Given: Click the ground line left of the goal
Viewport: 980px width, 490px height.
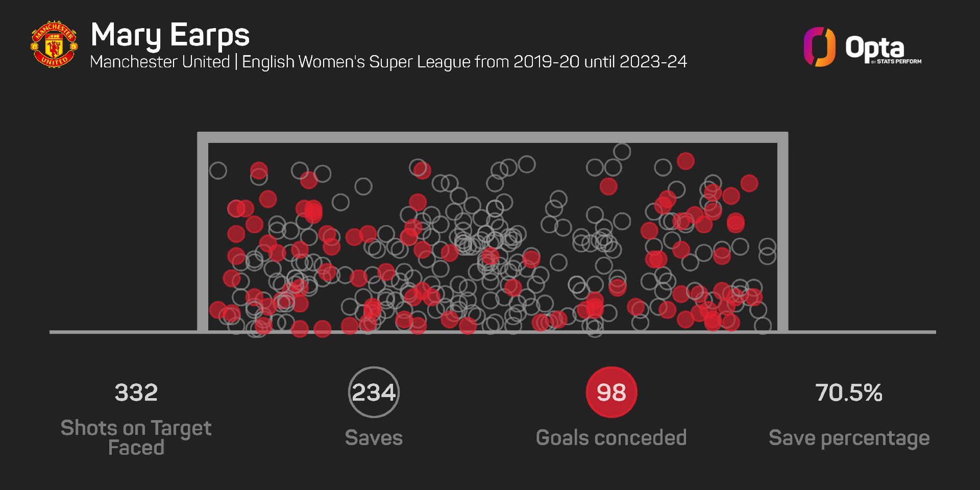Looking at the screenshot, I should tap(122, 332).
